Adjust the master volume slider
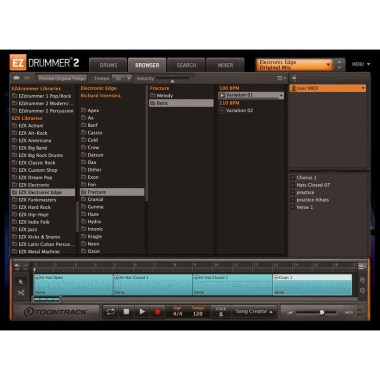The height and width of the screenshot is (380, 380). (x=315, y=312)
